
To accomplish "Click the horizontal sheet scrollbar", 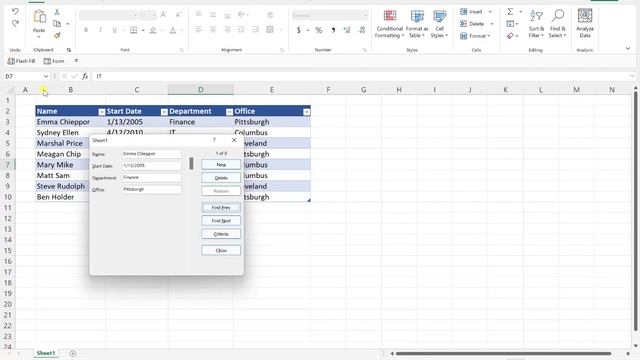I will [504, 353].
